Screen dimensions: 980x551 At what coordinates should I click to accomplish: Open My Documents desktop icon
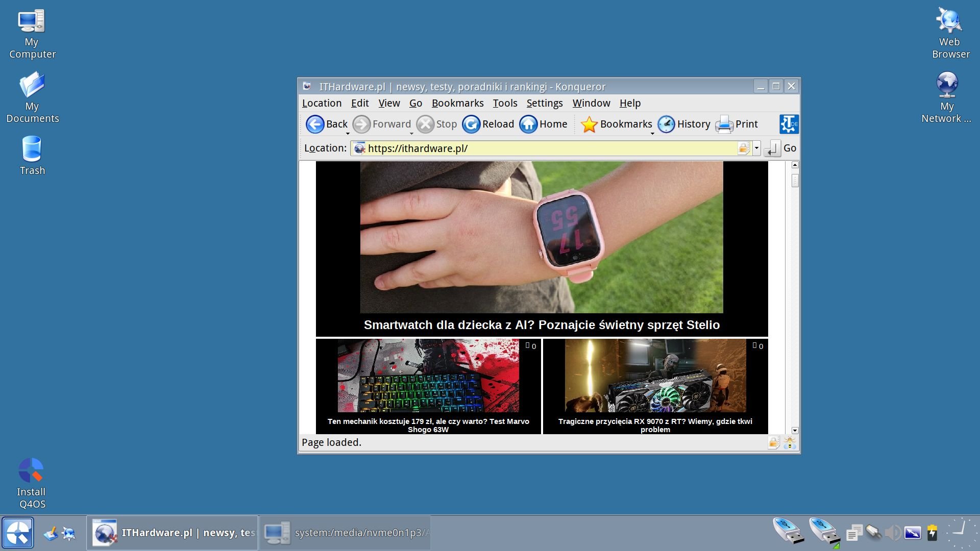pyautogui.click(x=32, y=97)
